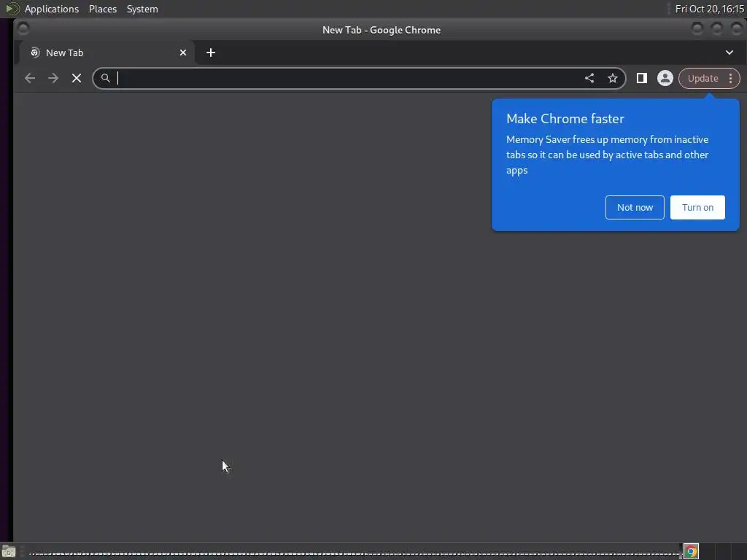Close the New Tab tab
747x560 pixels.
(x=183, y=52)
